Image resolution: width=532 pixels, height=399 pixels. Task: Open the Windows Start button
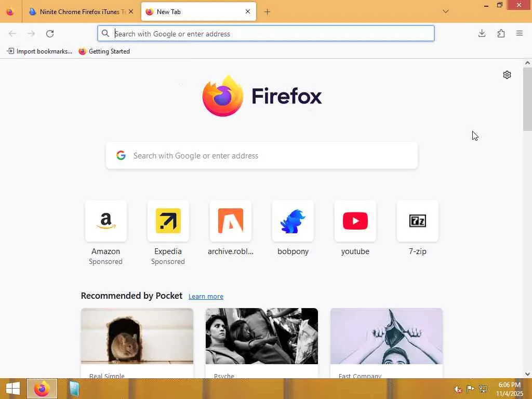[13, 389]
